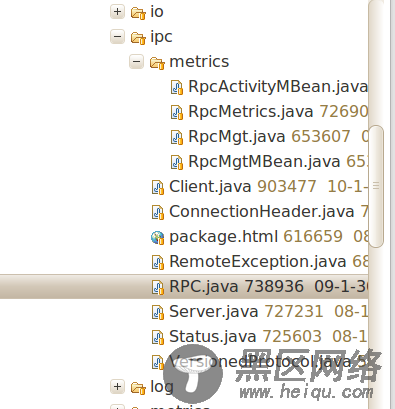The width and height of the screenshot is (395, 409).
Task: Click revision 653607 next to RpcMgt.java
Action: 321,137
